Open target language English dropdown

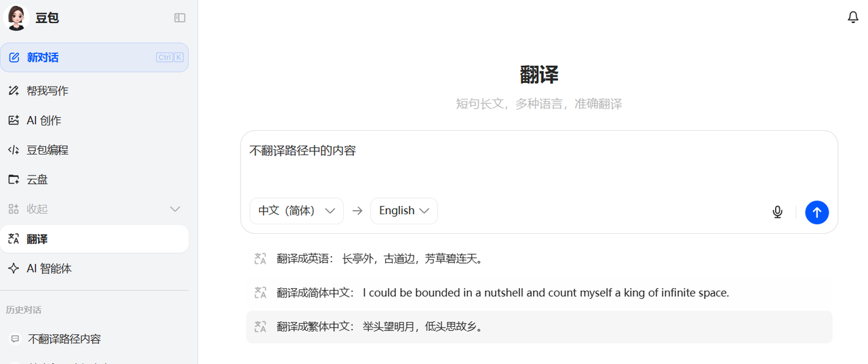[403, 211]
